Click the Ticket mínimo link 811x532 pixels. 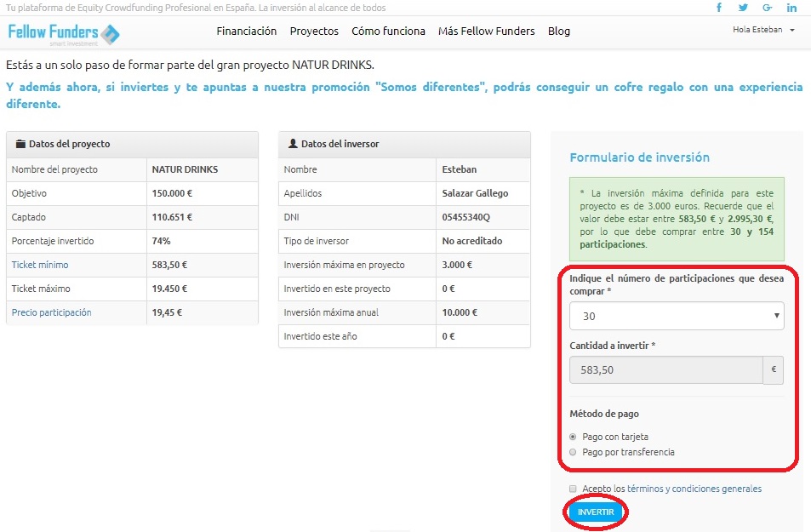pos(40,265)
